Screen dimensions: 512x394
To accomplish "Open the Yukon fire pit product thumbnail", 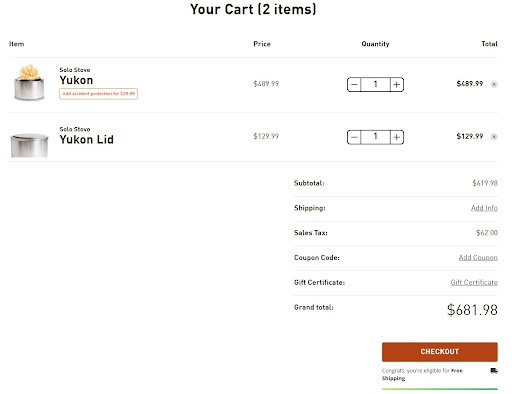I will click(29, 82).
